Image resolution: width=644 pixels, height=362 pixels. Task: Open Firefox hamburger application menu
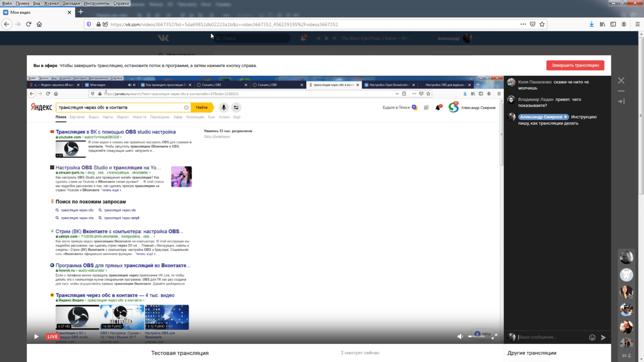[x=637, y=24]
